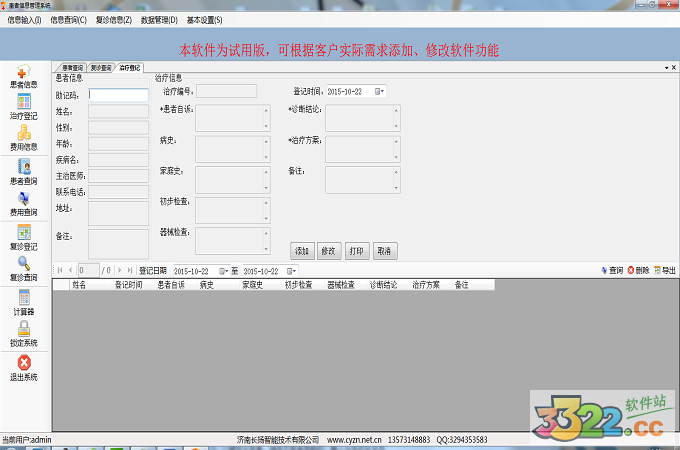Go to next record navigator arrow

pyautogui.click(x=120, y=270)
